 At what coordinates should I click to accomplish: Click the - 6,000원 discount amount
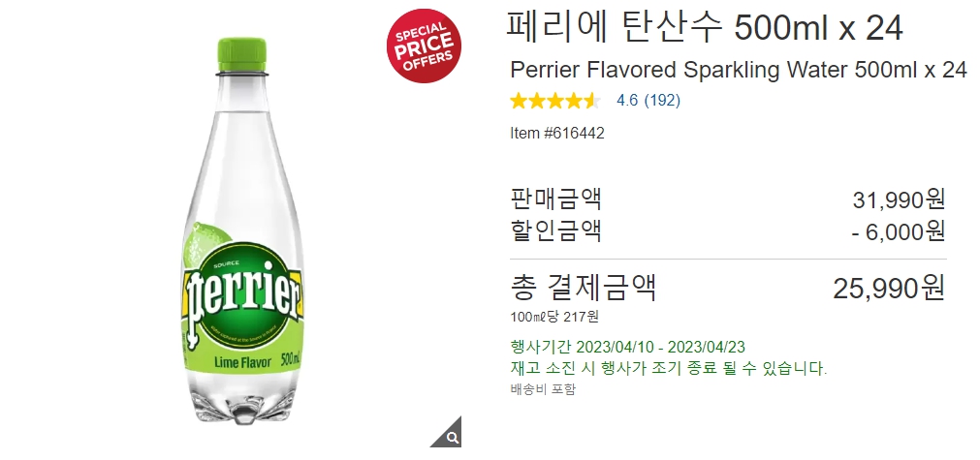[x=899, y=231]
